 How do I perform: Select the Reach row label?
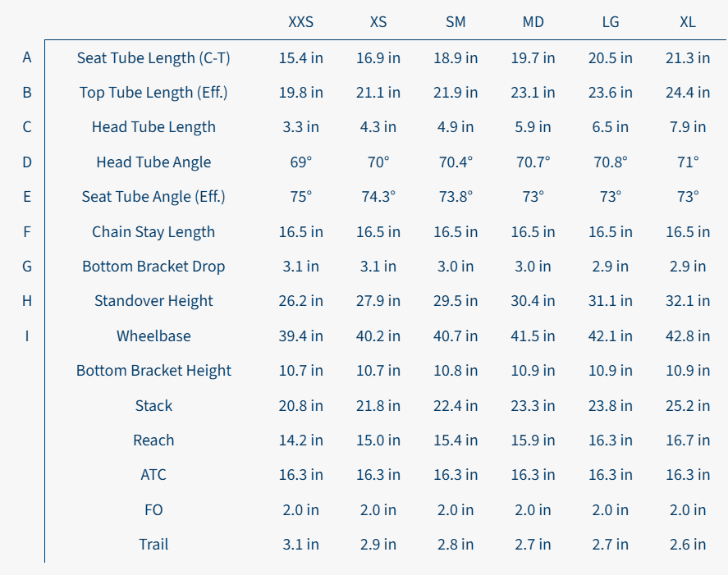click(x=153, y=440)
